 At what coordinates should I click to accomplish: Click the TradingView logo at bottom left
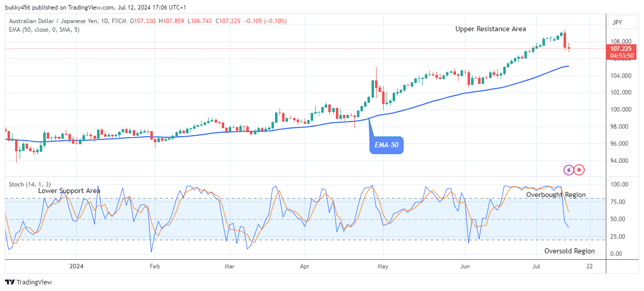pyautogui.click(x=28, y=282)
